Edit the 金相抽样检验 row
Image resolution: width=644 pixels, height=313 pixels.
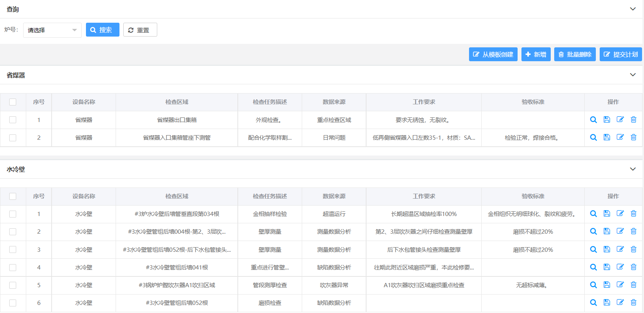click(620, 214)
